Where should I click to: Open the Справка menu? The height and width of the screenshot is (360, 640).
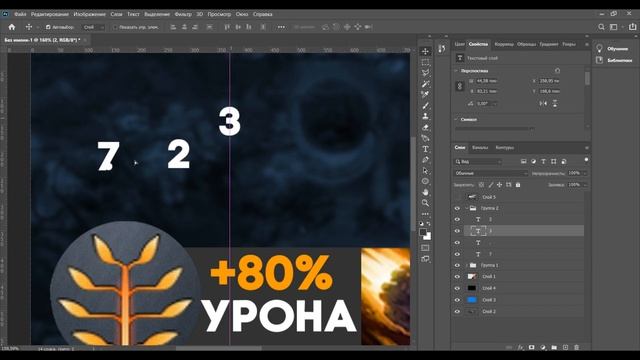coord(262,14)
